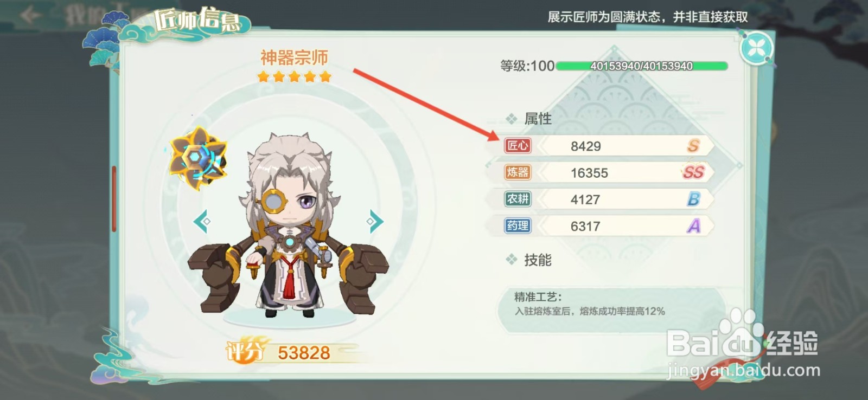The width and height of the screenshot is (868, 400).
Task: Tap the S grade rating icon
Action: pyautogui.click(x=693, y=146)
